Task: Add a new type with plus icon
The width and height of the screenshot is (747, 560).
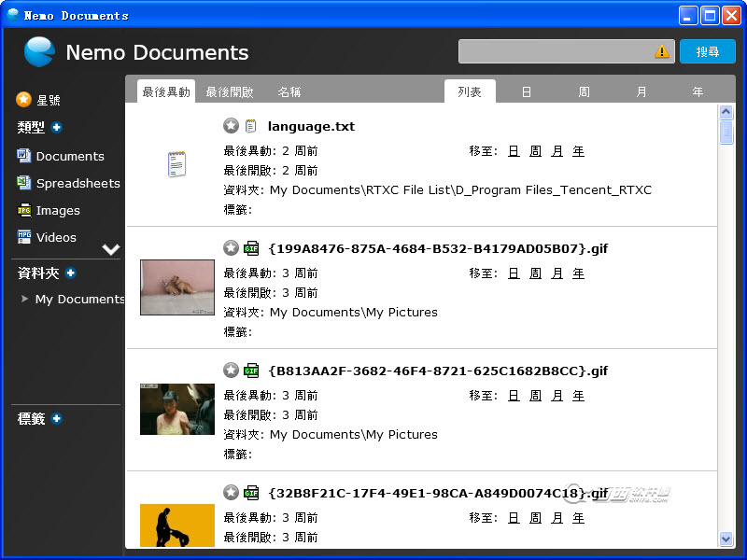Action: [x=57, y=127]
